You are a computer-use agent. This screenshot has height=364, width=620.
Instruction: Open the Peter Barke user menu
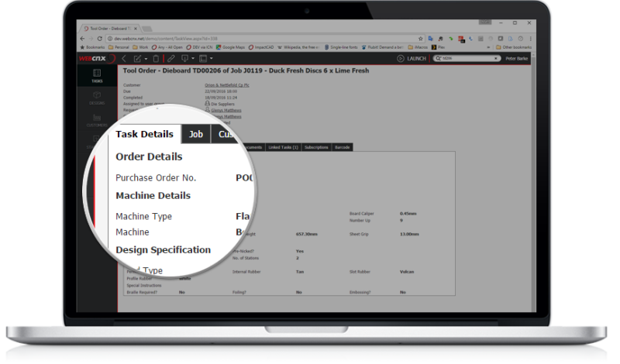516,59
